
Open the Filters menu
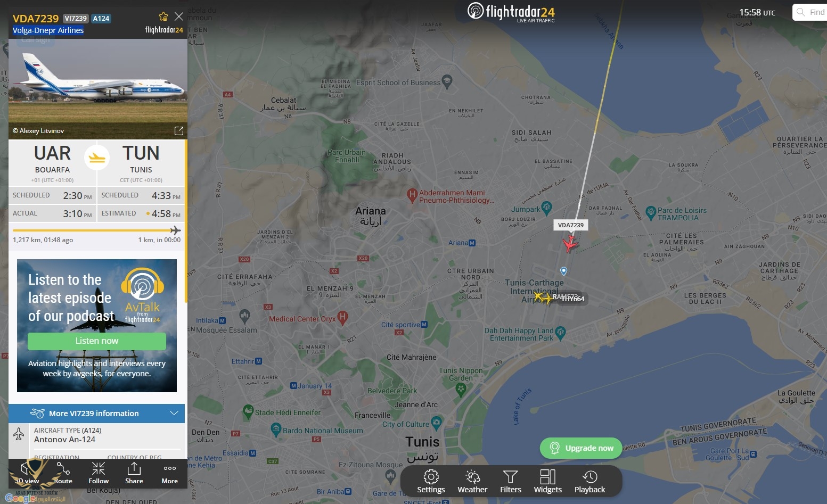511,481
